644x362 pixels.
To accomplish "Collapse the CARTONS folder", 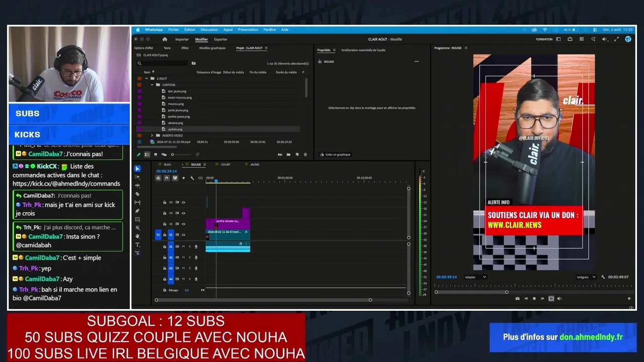I will tap(152, 85).
